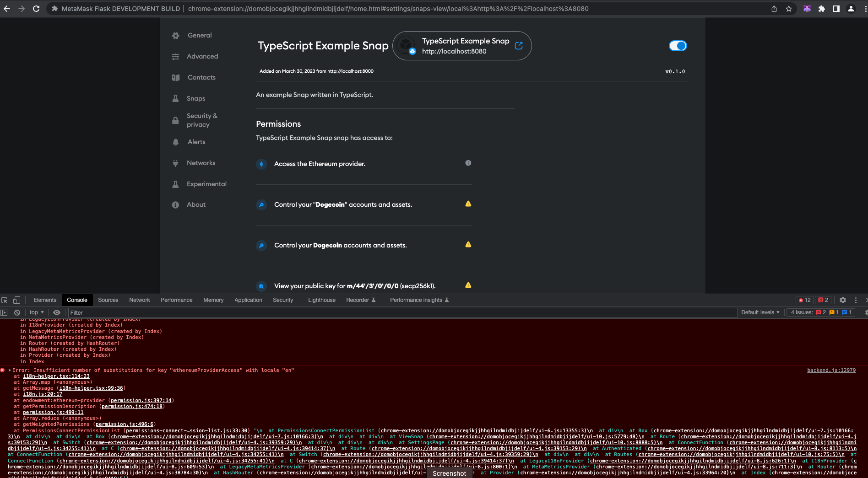Click the key icon beside quoted "Dogecoin" permission
The image size is (868, 478).
click(x=261, y=205)
